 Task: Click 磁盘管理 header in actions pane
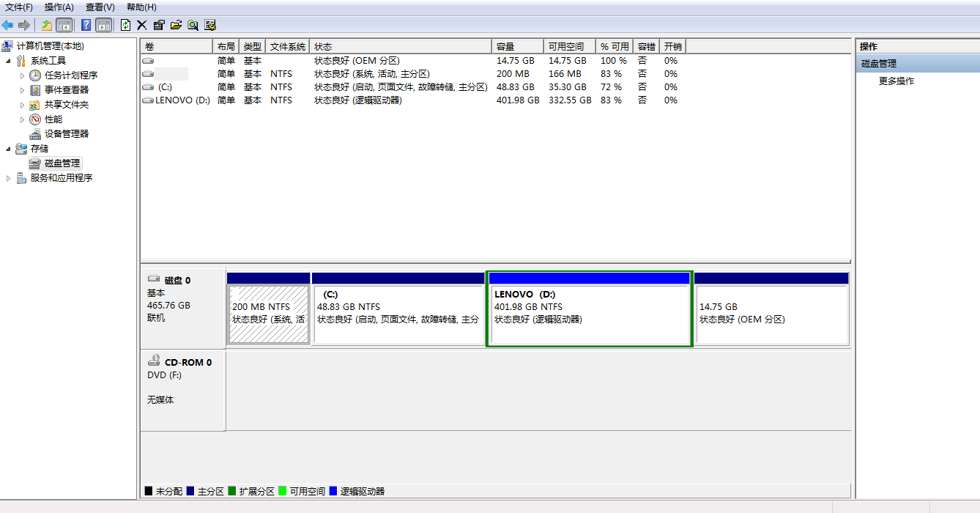click(917, 64)
